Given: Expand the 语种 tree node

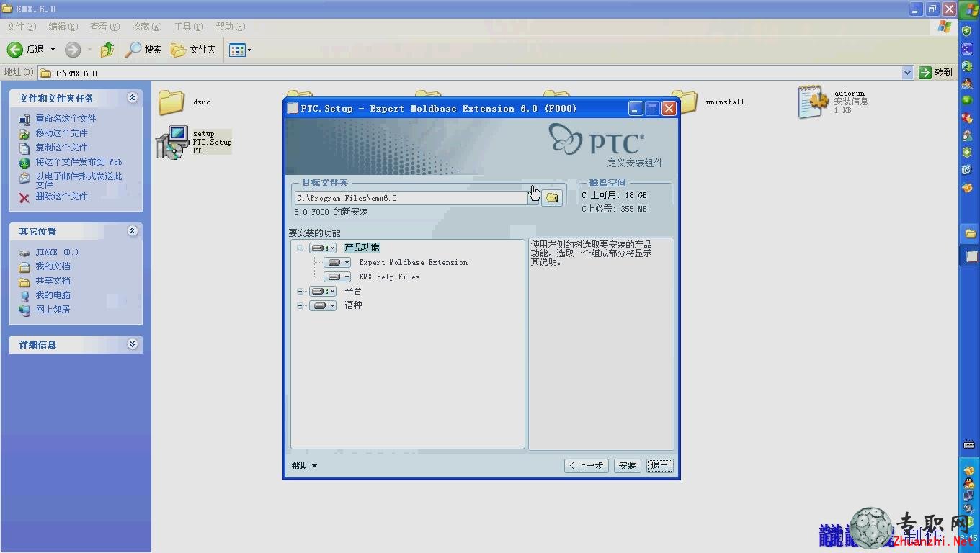Looking at the screenshot, I should click(300, 305).
